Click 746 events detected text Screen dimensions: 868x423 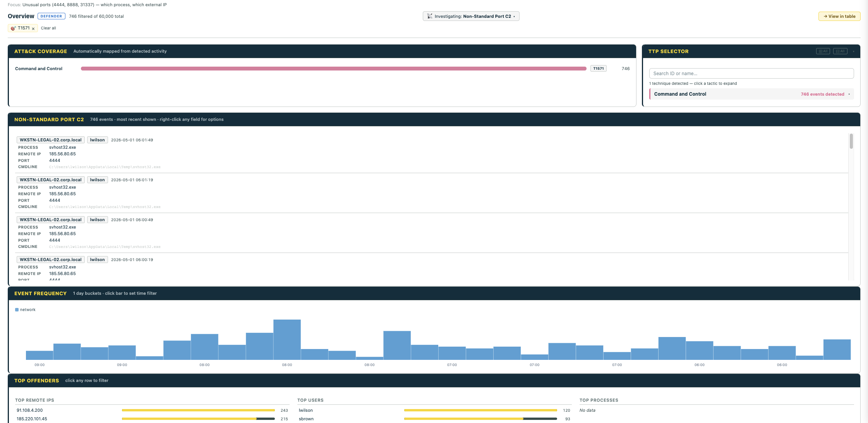click(822, 94)
